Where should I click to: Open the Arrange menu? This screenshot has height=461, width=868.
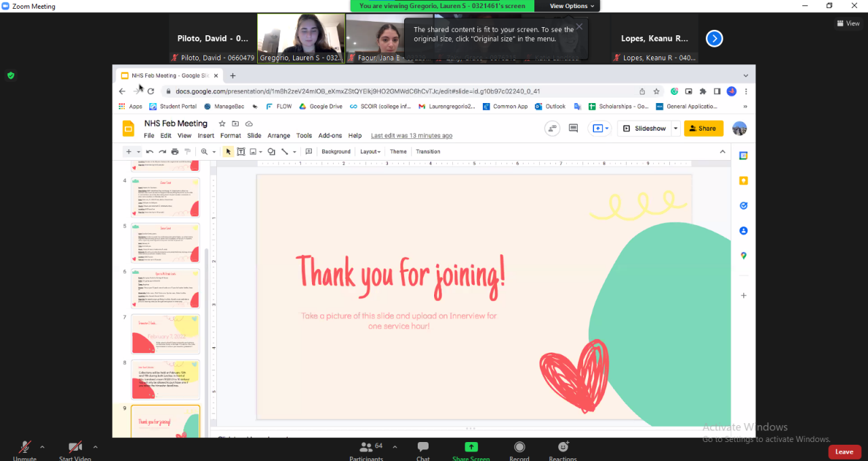tap(279, 136)
